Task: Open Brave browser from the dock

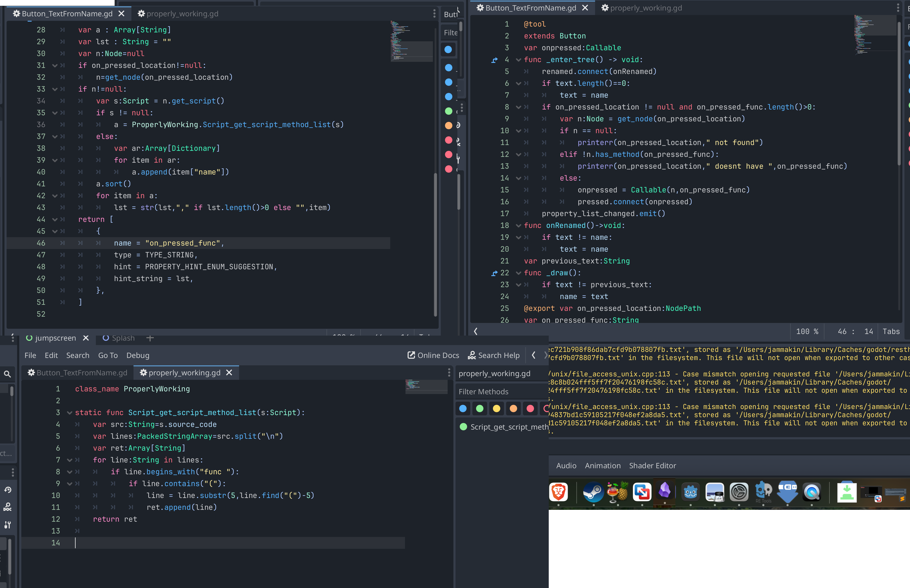Action: (x=558, y=492)
